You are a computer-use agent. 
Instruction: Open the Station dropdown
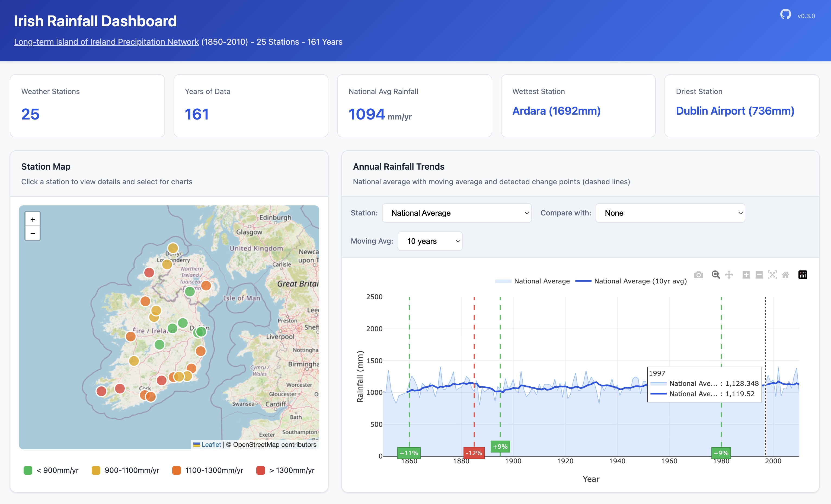(457, 213)
